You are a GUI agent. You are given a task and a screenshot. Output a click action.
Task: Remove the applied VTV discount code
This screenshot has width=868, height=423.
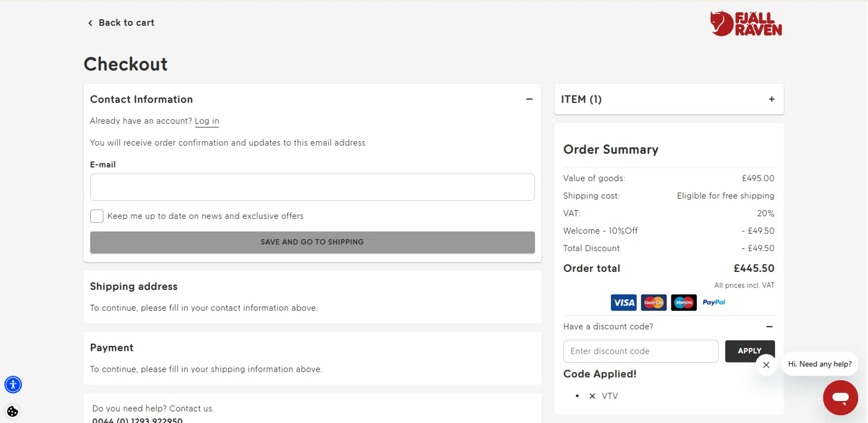[x=592, y=396]
